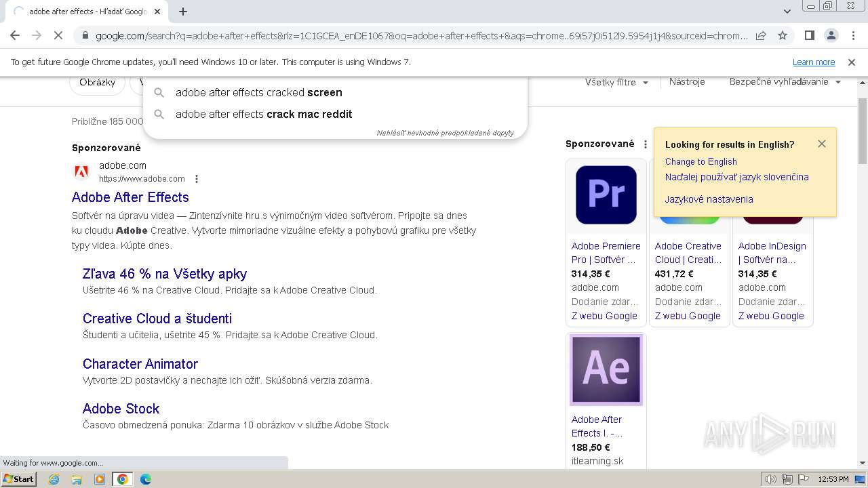868x488 pixels.
Task: Open the Zľava 46 % na Všetky apky link
Action: [165, 274]
